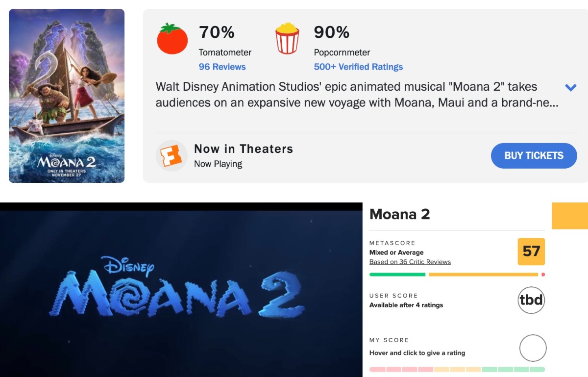Click the Moana 2 poster thumbnail
The image size is (588, 377).
67,96
